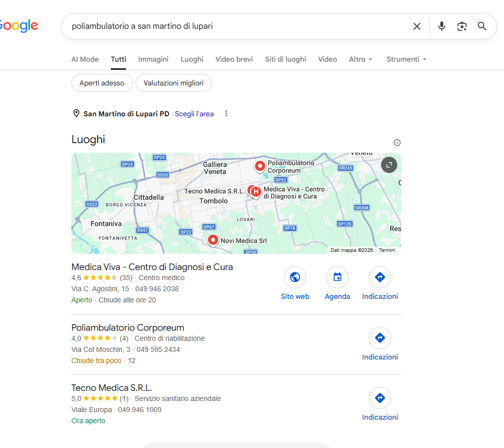Screen dimensions: 504x448
Task: Expand the Strumenti dropdown
Action: pos(406,59)
